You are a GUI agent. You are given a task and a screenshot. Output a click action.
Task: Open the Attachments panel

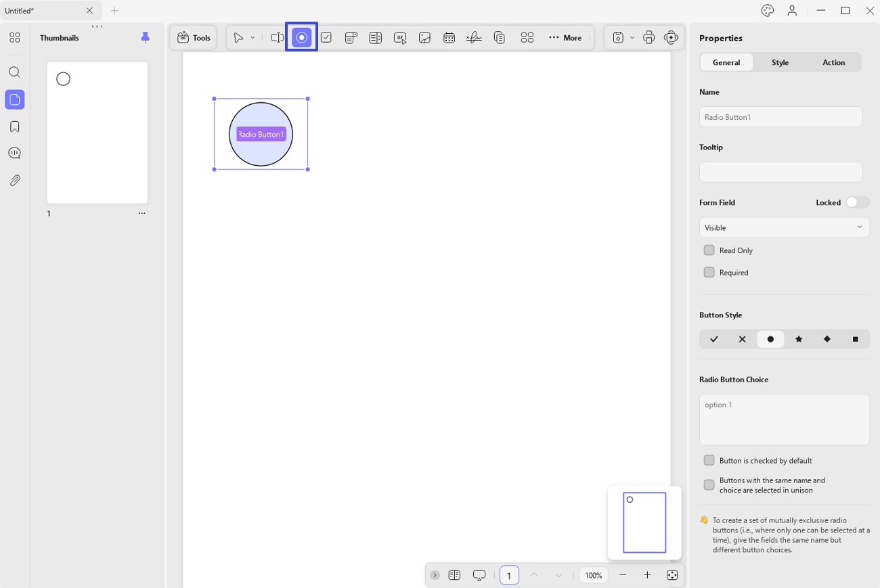(x=14, y=180)
